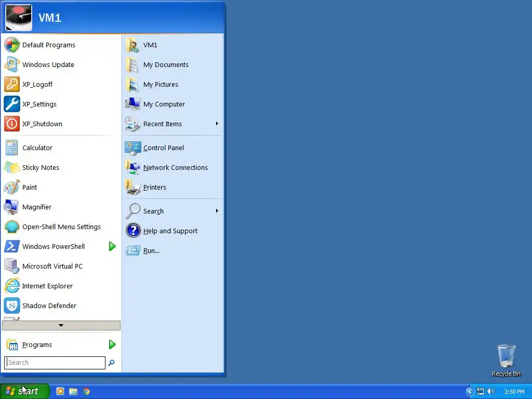532x399 pixels.
Task: Open My Computer icon
Action: pyautogui.click(x=132, y=104)
